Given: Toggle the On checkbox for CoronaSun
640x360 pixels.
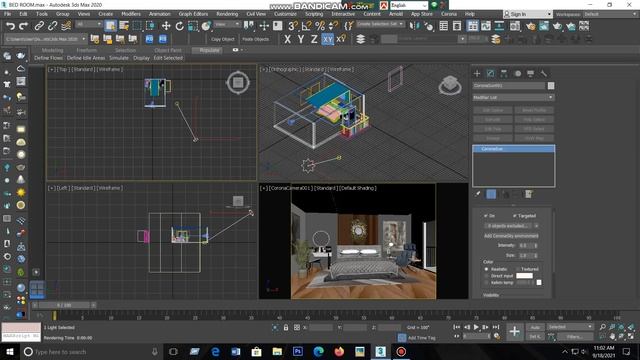Looking at the screenshot, I should tap(486, 216).
